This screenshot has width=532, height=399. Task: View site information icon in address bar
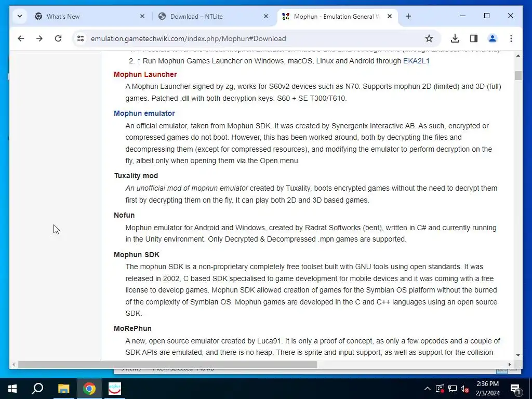point(81,38)
